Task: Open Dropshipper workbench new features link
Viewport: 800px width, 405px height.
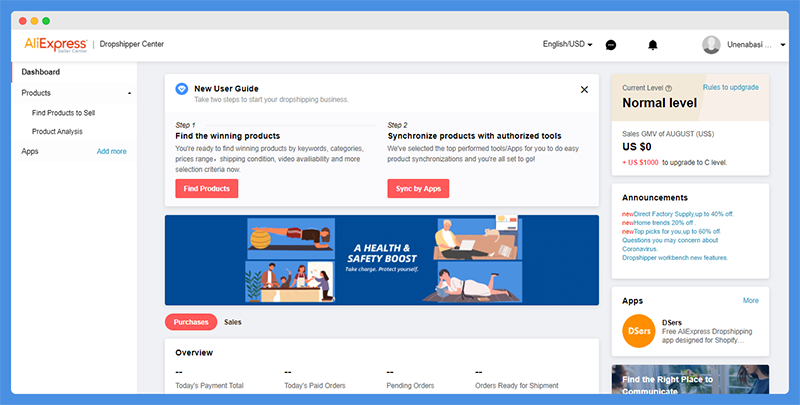Action: point(675,258)
